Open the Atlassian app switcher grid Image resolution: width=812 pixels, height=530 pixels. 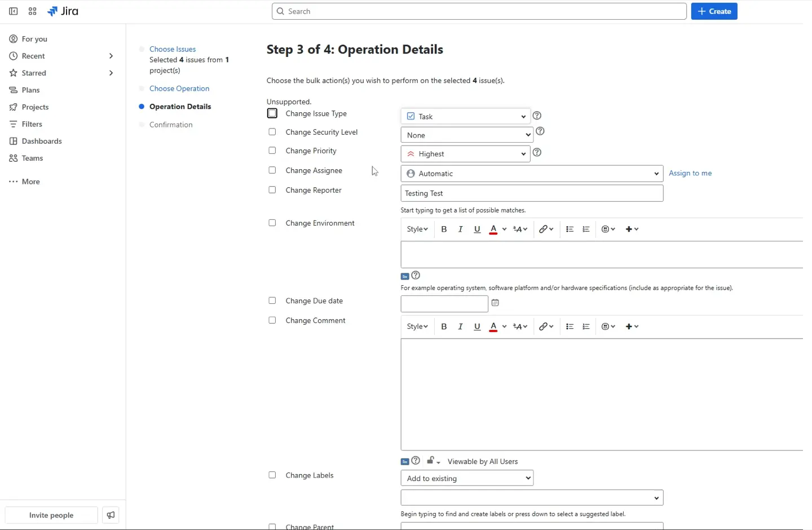(32, 11)
